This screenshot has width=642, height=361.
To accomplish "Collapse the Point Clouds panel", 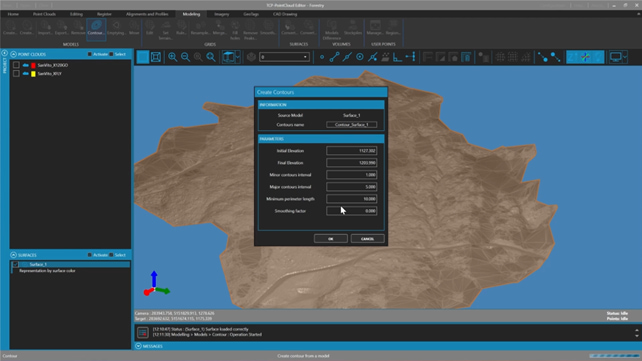I will click(x=14, y=54).
